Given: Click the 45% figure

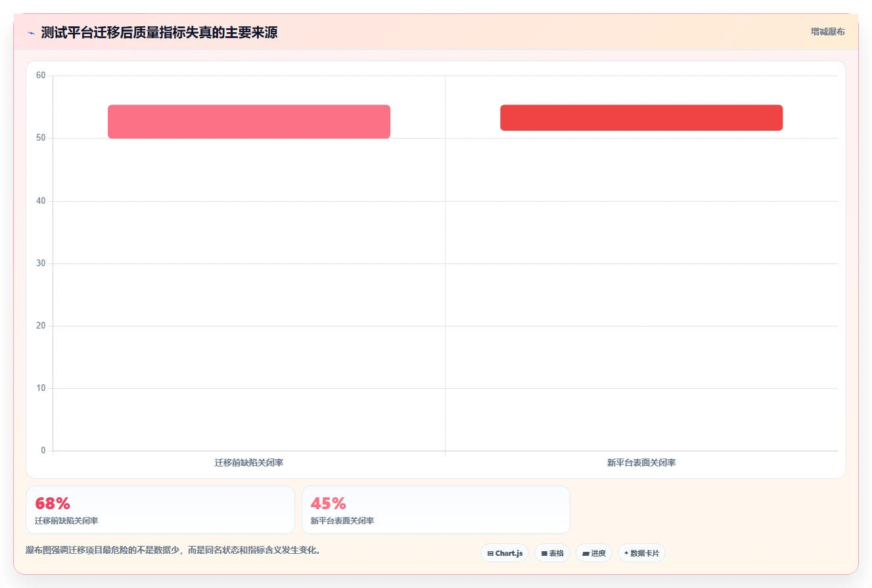Looking at the screenshot, I should pyautogui.click(x=328, y=503).
